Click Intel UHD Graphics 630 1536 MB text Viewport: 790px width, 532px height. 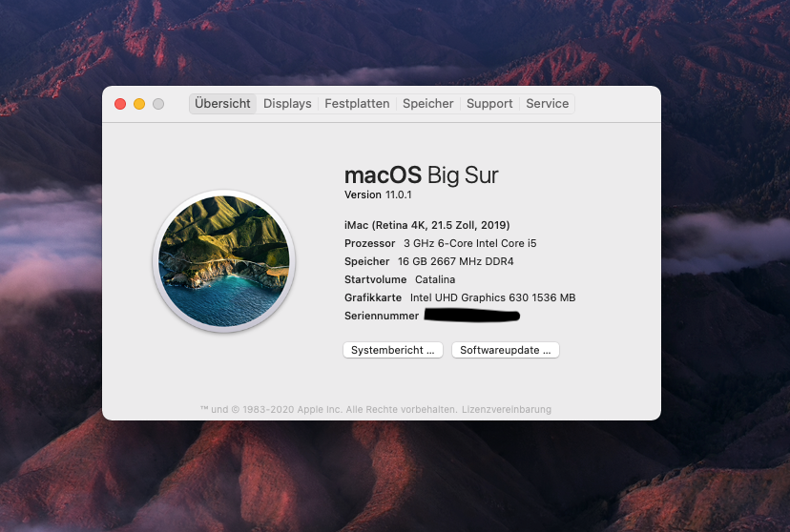[x=492, y=297]
